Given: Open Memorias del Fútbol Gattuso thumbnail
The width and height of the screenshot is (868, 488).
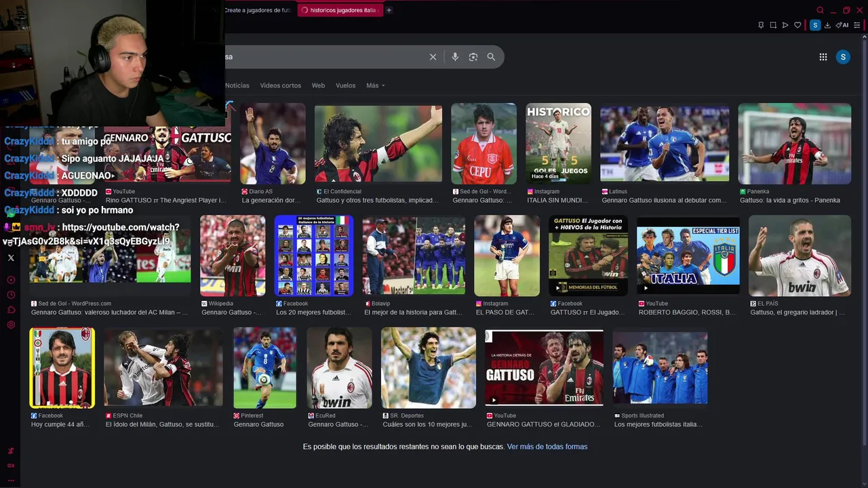Looking at the screenshot, I should [x=588, y=256].
